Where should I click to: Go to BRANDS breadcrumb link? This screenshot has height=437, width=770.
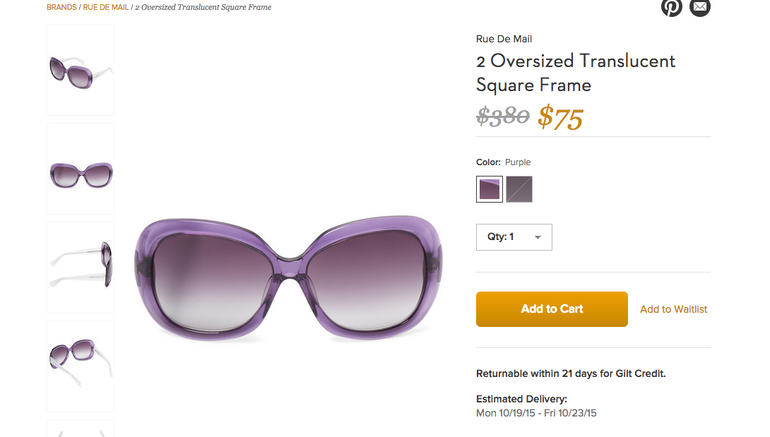[x=61, y=7]
